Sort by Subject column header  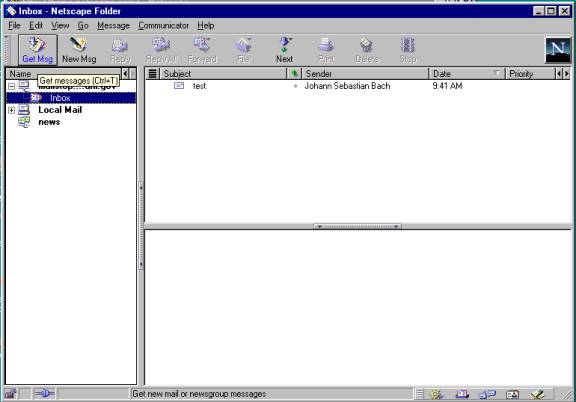[x=223, y=74]
